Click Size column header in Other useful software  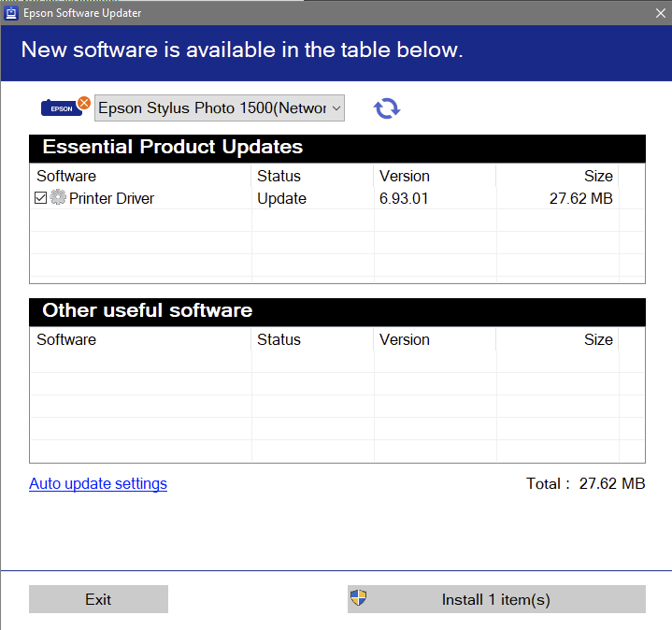point(598,339)
